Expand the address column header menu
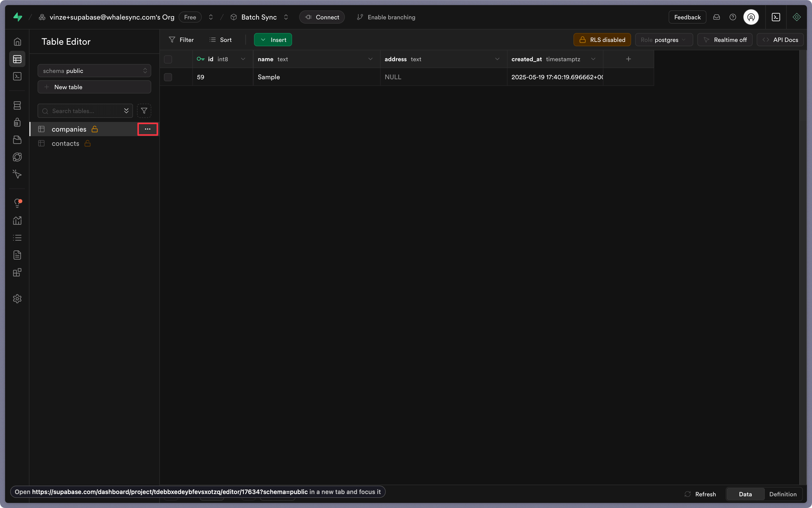 (497, 59)
